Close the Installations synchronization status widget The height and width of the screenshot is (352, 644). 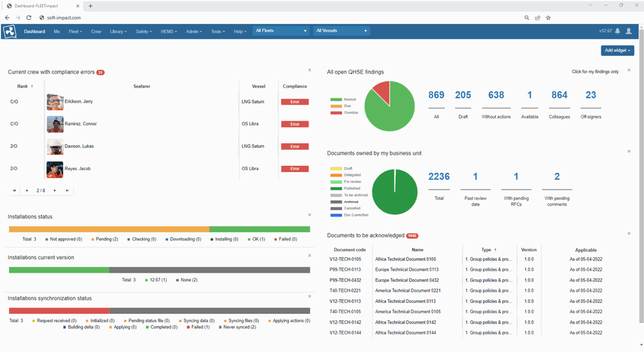click(310, 296)
